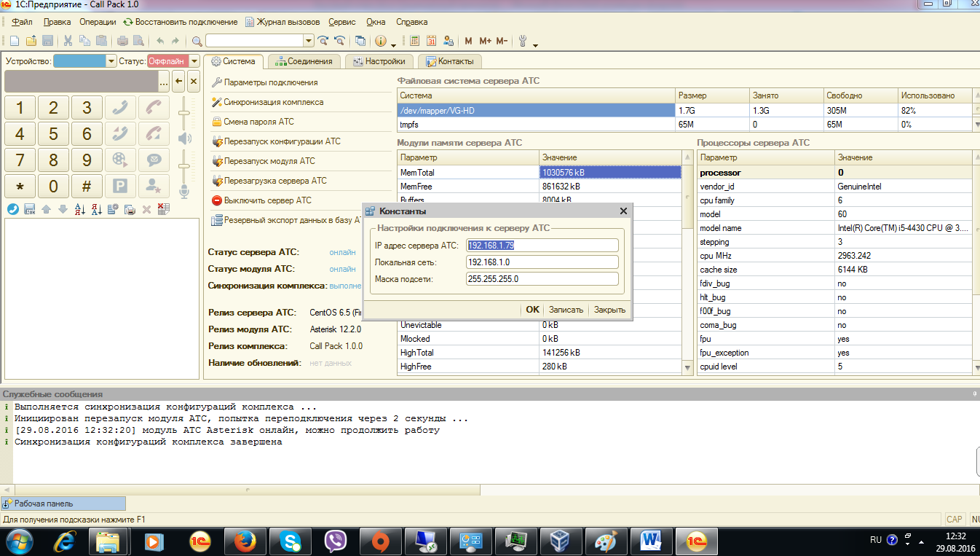The image size is (980, 556).
Task: Click OK in Константы dialog
Action: coord(532,310)
